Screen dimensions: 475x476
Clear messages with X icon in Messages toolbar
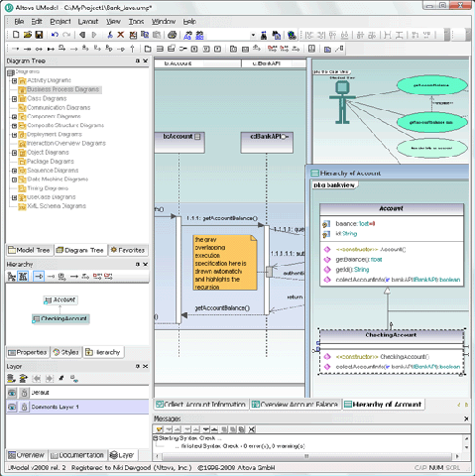click(252, 429)
